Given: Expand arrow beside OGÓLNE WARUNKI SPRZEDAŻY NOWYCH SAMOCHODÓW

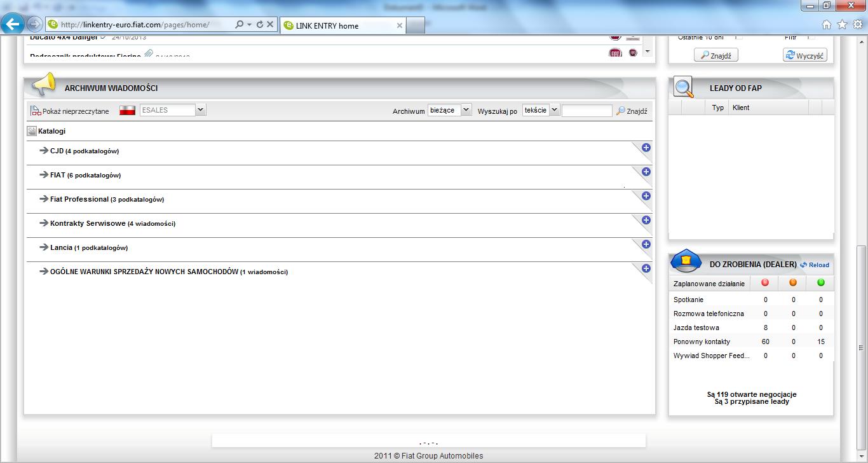Looking at the screenshot, I should pyautogui.click(x=44, y=272).
